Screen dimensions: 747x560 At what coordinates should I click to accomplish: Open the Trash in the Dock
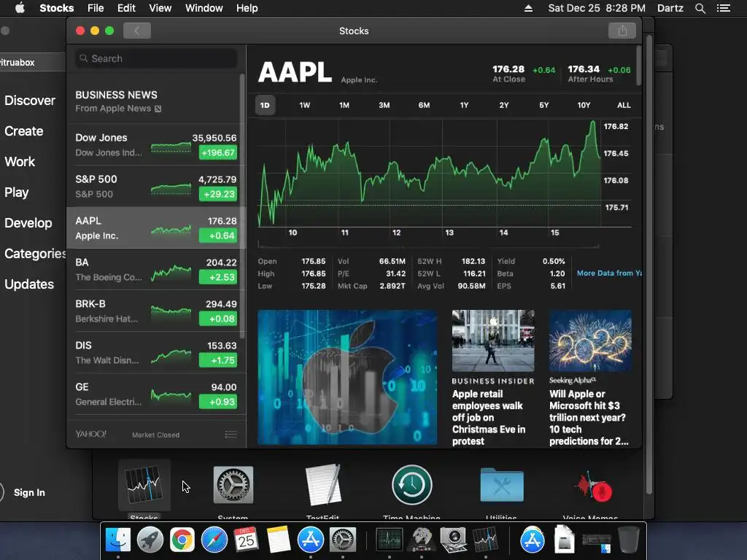[x=628, y=540]
